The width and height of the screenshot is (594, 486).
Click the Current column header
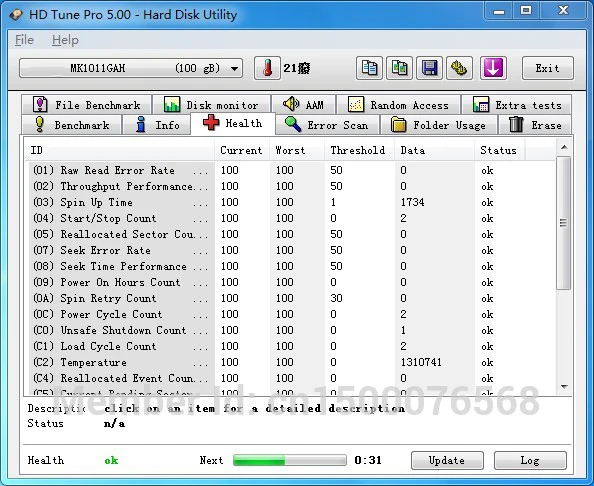[x=242, y=150]
